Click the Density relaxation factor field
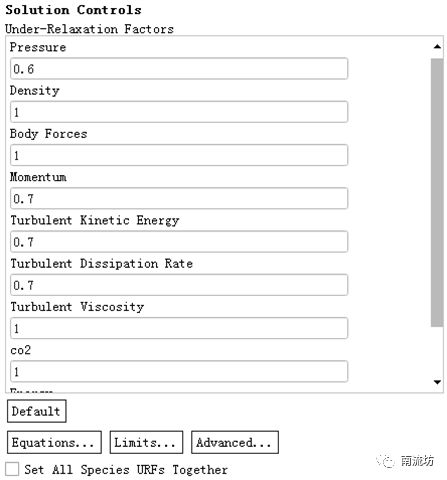447x480 pixels. [179, 112]
